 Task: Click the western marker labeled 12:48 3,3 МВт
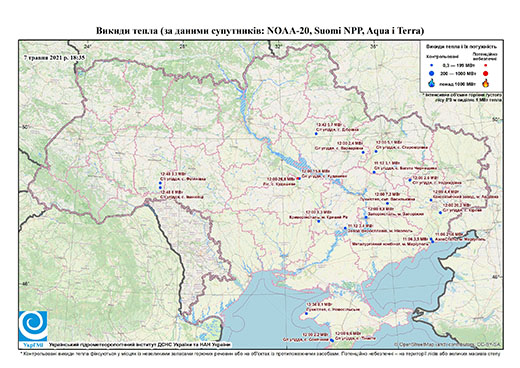(160, 183)
